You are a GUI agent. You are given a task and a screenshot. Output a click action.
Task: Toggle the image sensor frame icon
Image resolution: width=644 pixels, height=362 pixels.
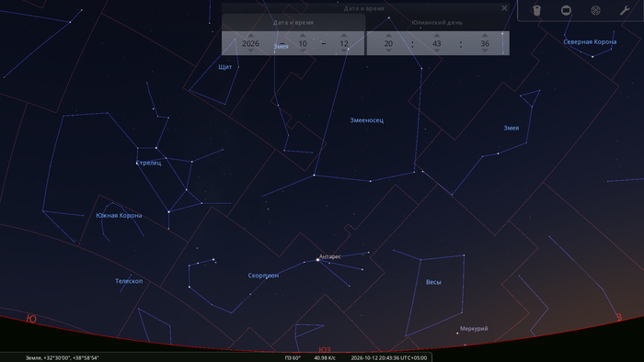pos(566,10)
